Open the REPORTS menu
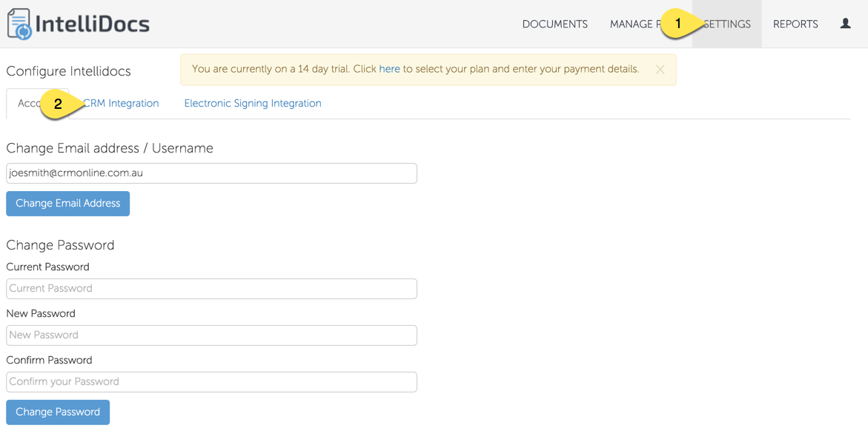The image size is (868, 434). (x=795, y=24)
